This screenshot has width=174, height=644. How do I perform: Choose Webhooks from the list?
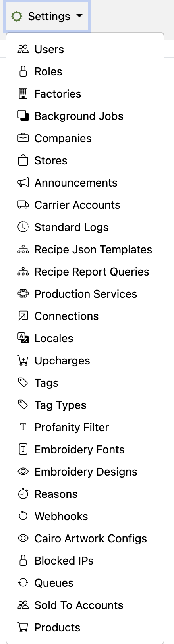click(x=85, y=516)
